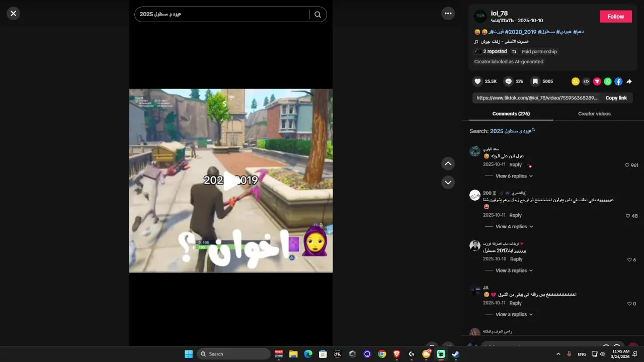This screenshot has height=362, width=644.
Task: Open the #2020_2019 hashtag
Action: 521,32
